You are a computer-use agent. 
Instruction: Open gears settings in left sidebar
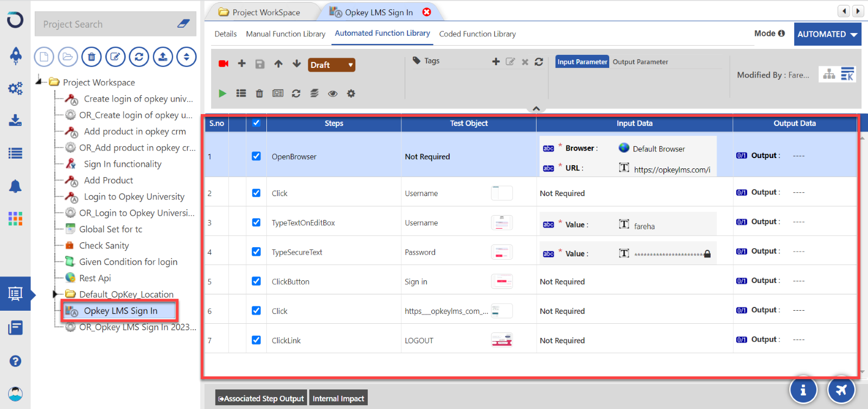click(15, 88)
